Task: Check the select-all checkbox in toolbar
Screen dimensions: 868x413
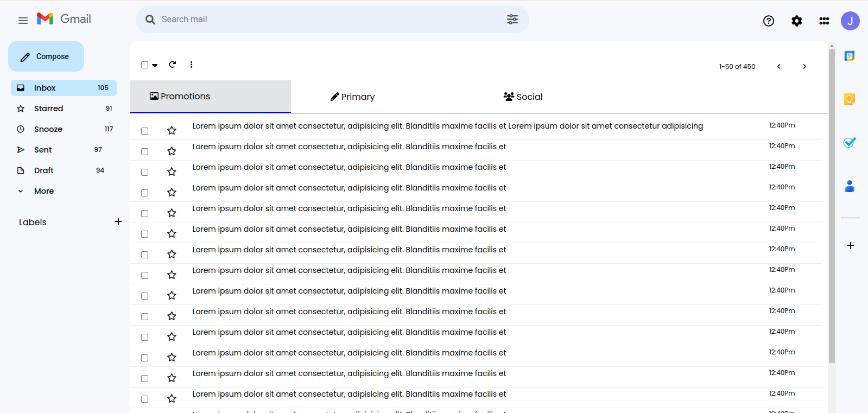Action: (144, 65)
